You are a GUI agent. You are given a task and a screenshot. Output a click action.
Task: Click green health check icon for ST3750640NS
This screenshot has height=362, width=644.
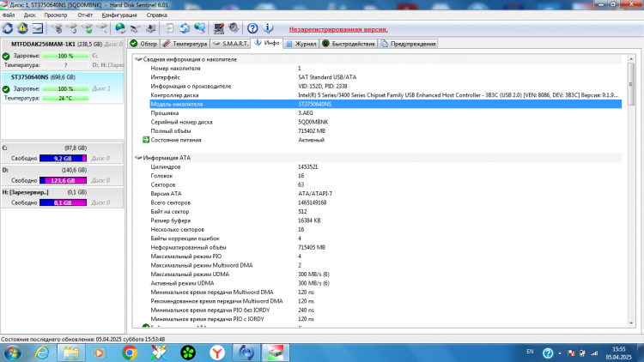6,88
